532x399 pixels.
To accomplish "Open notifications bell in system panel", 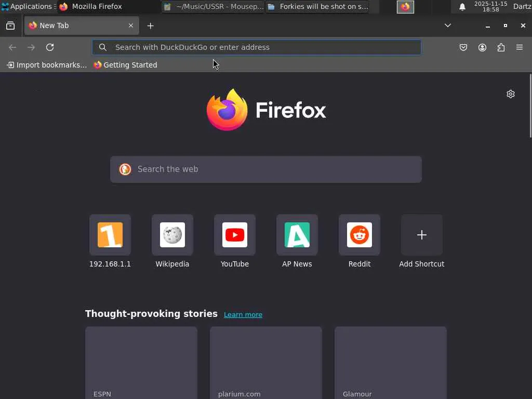I will 462,7.
